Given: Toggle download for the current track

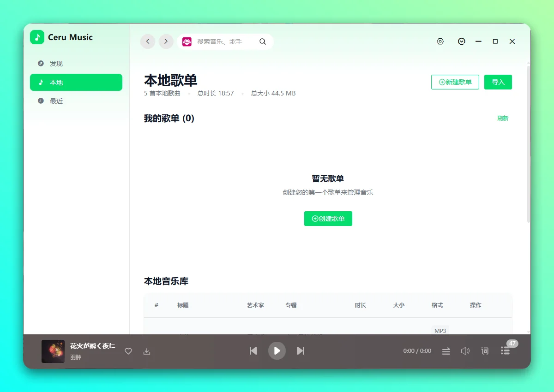Looking at the screenshot, I should tap(147, 351).
